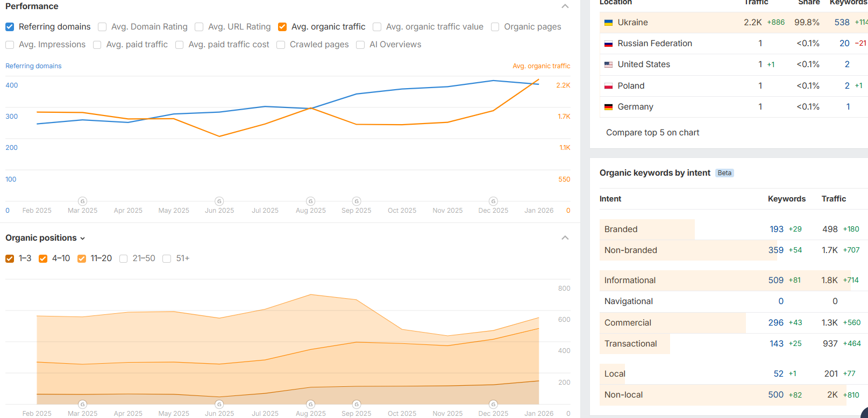
Task: Open the Ukraine keywords count 538
Action: 842,23
